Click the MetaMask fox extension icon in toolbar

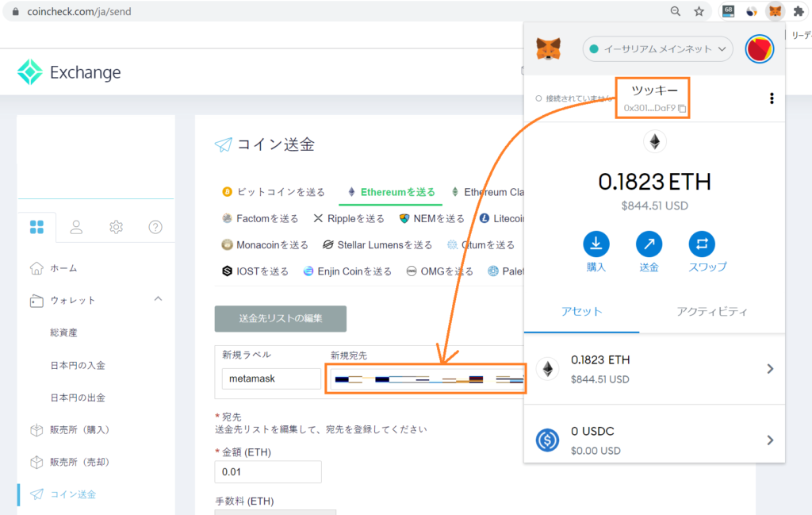[775, 11]
